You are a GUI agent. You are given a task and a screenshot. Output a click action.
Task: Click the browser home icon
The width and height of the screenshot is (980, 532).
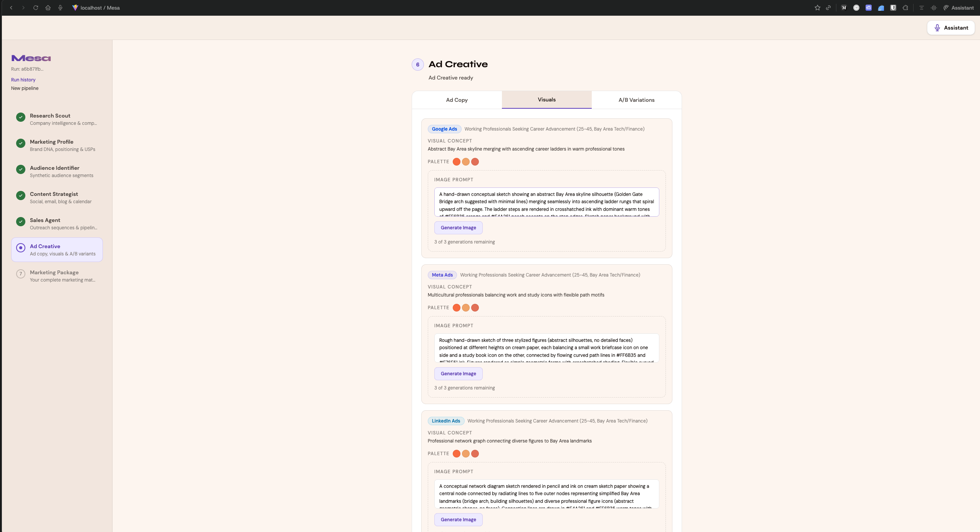tap(48, 8)
